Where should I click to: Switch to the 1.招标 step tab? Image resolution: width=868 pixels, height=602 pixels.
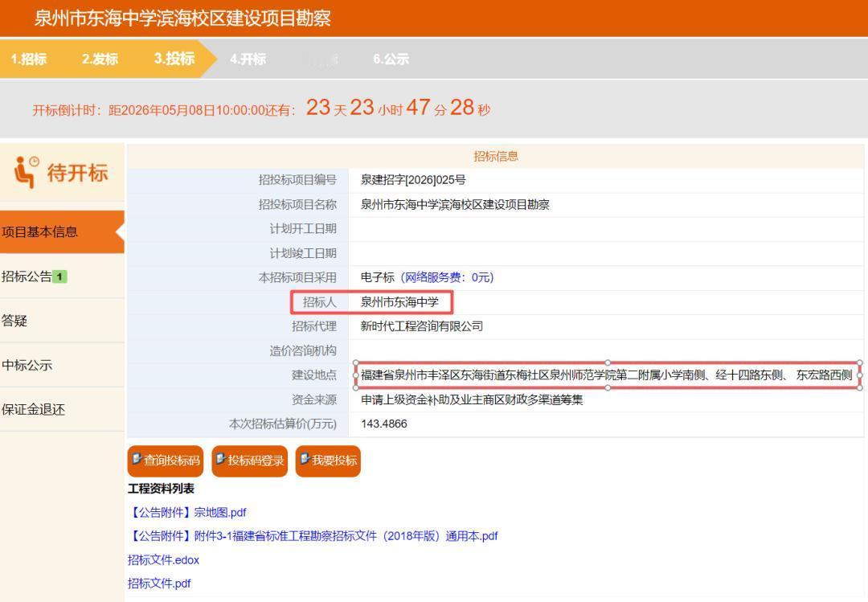pos(30,59)
